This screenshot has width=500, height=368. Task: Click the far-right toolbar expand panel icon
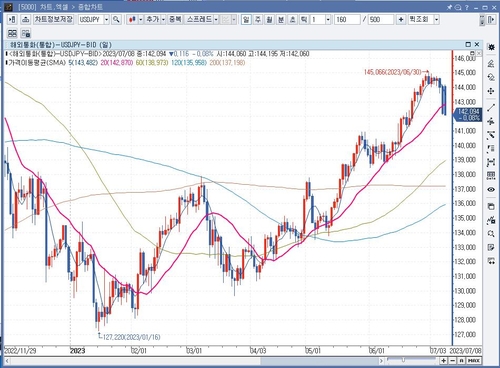point(491,20)
